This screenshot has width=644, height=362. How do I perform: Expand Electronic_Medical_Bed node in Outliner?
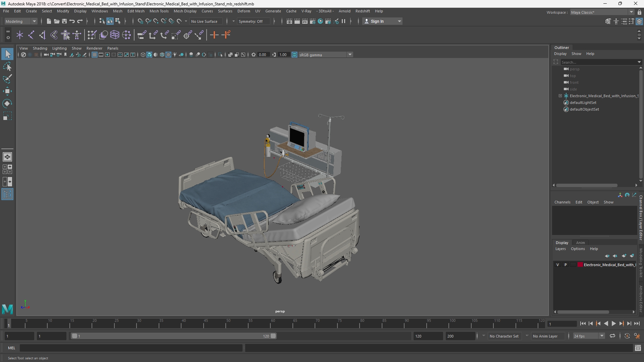click(560, 96)
